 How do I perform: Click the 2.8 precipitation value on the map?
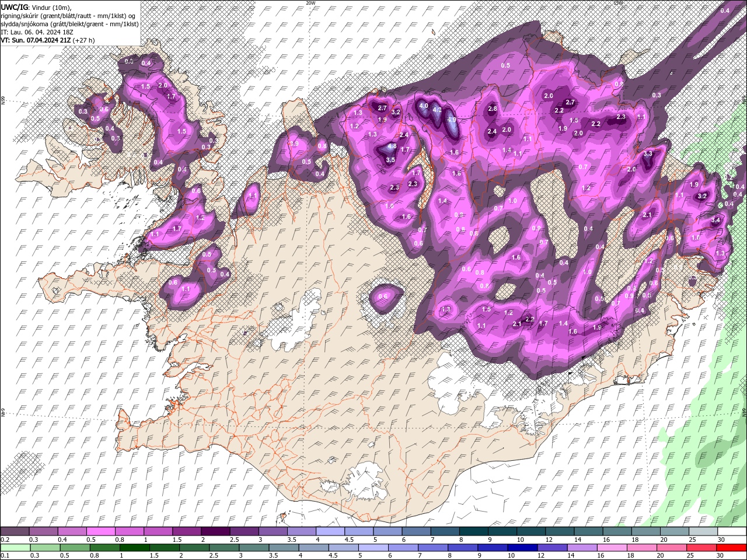492,109
